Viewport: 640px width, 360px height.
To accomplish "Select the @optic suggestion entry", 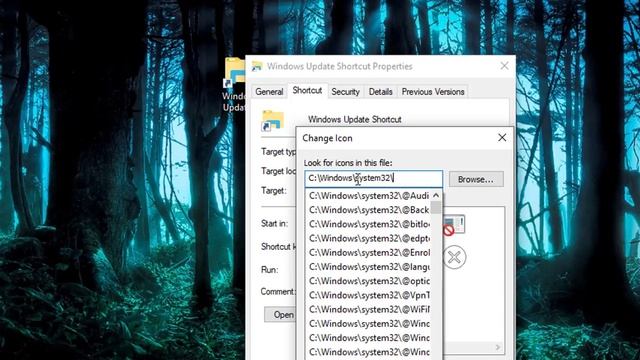I will 369,281.
